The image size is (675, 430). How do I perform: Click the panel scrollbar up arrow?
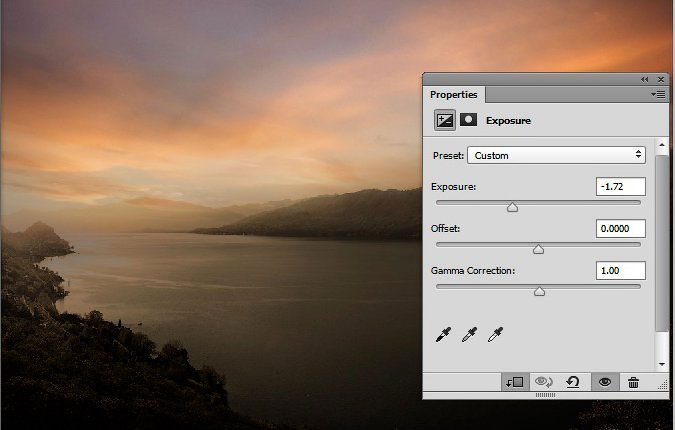pyautogui.click(x=662, y=145)
